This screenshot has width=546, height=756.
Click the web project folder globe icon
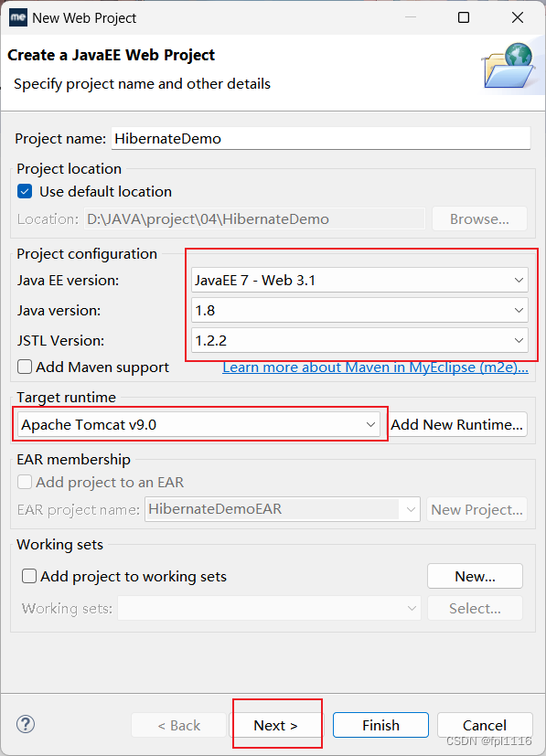click(509, 66)
